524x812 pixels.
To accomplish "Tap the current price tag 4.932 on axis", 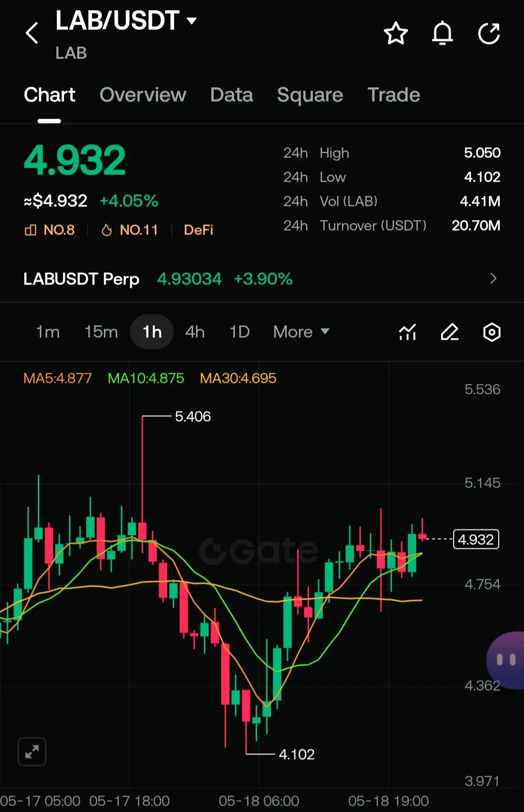I will [x=476, y=539].
